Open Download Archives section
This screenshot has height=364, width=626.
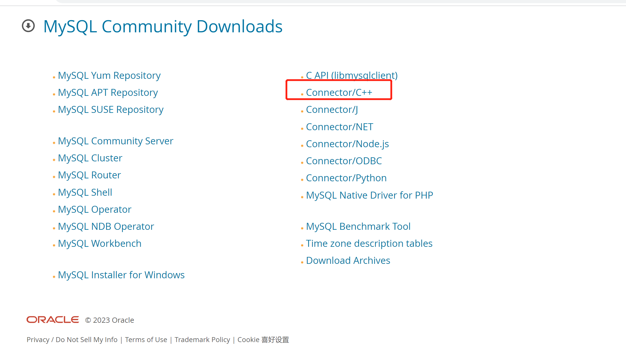click(348, 260)
